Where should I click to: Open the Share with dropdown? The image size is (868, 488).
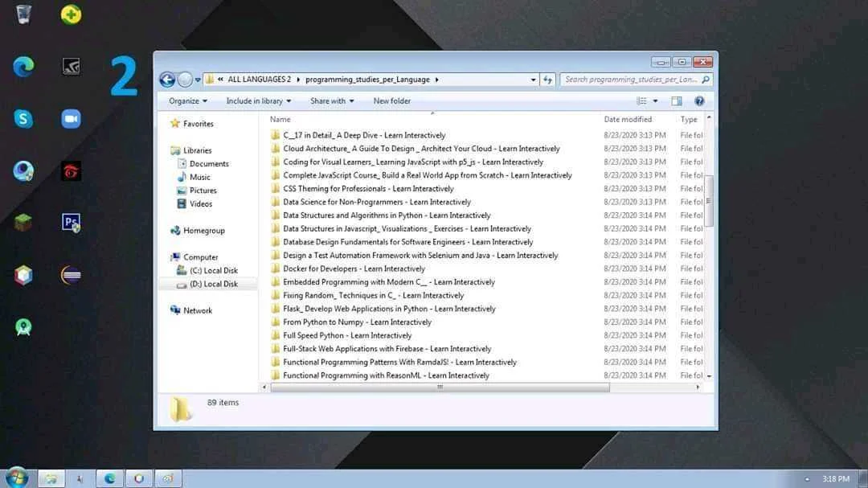[x=332, y=100]
